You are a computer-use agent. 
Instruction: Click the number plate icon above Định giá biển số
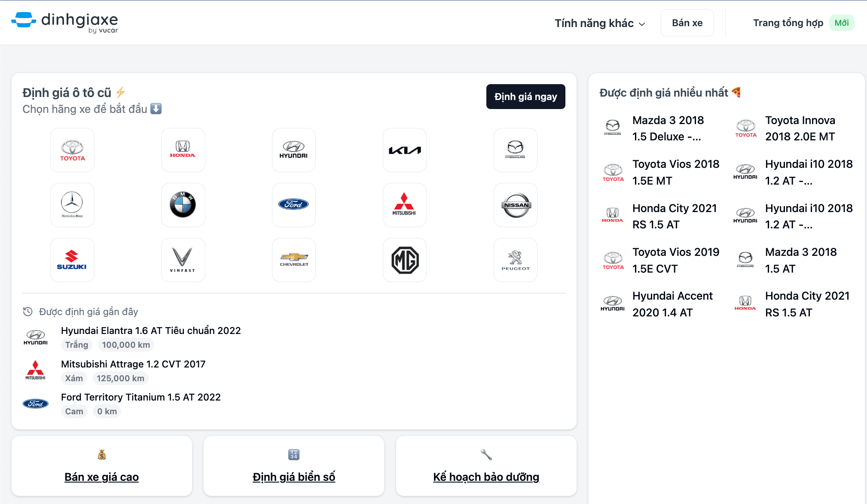294,455
